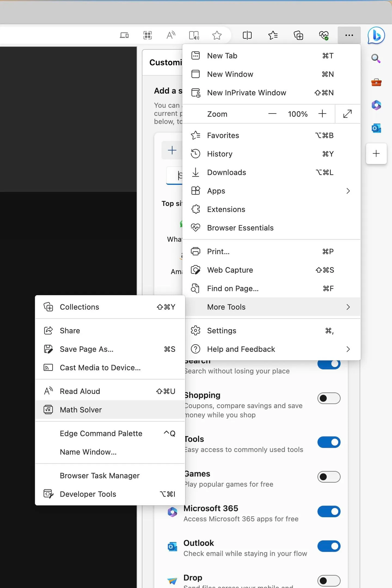The width and height of the screenshot is (392, 588).
Task: Choose Cast Media to Device…
Action: [x=110, y=368]
